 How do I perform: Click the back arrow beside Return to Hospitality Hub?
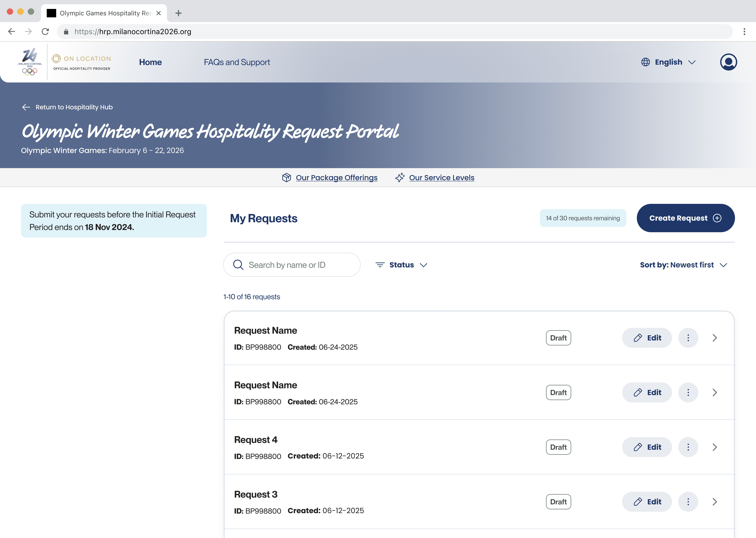[26, 107]
